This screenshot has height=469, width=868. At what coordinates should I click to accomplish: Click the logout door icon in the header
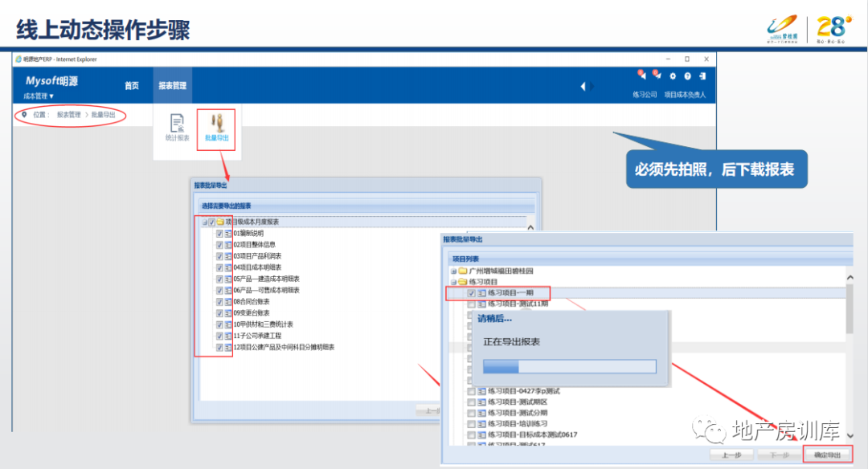pyautogui.click(x=702, y=76)
